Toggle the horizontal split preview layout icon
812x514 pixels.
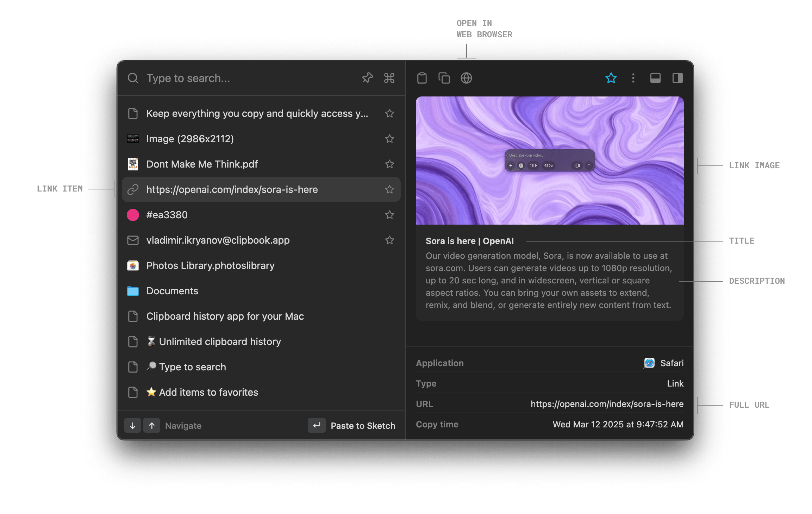point(655,78)
